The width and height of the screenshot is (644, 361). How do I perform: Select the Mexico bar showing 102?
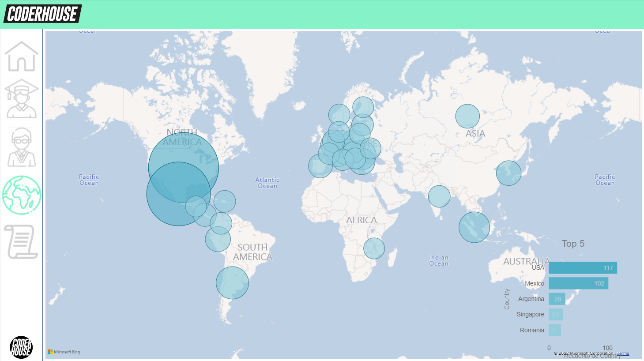578,283
